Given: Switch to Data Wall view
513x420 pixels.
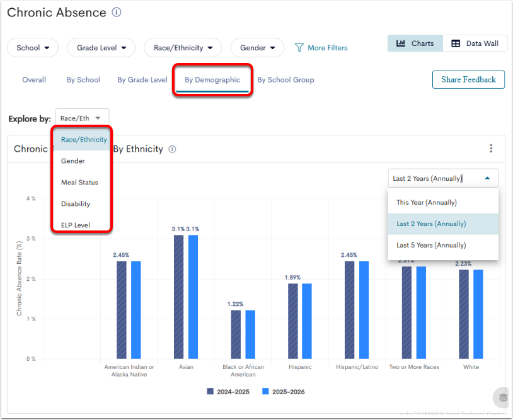Looking at the screenshot, I should click(x=475, y=43).
